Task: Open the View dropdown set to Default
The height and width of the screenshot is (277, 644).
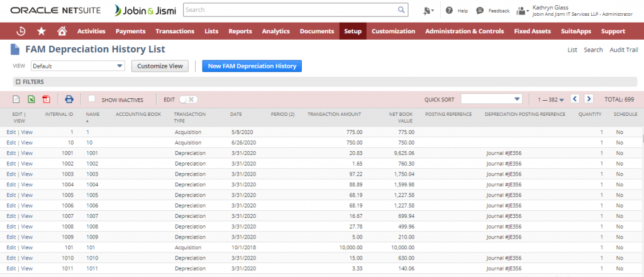Action: pos(78,66)
